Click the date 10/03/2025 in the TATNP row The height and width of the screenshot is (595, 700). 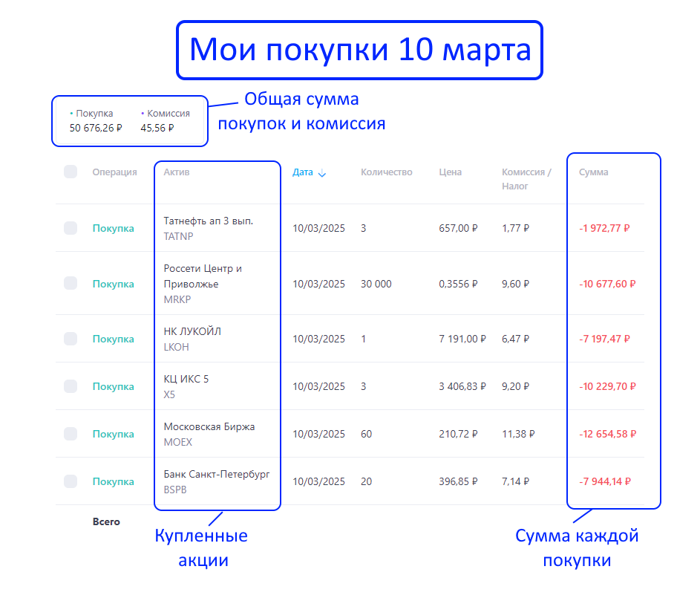pos(318,228)
